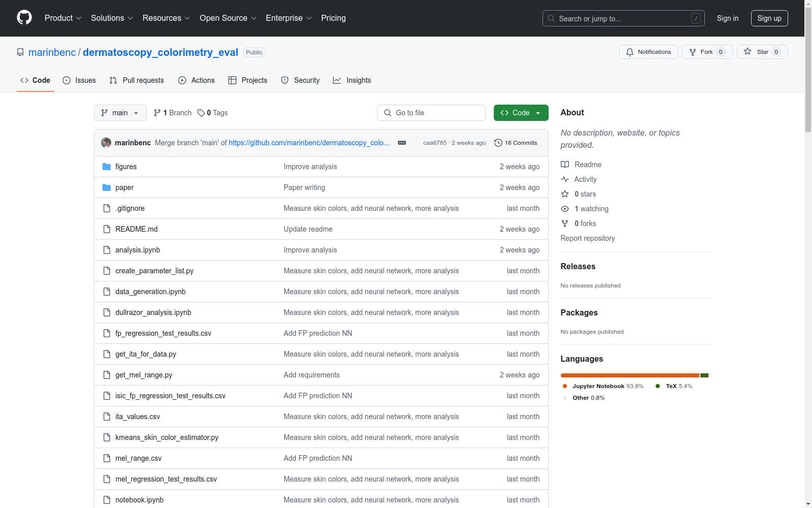Click the Report repository link
The width and height of the screenshot is (812, 508).
[x=588, y=238]
